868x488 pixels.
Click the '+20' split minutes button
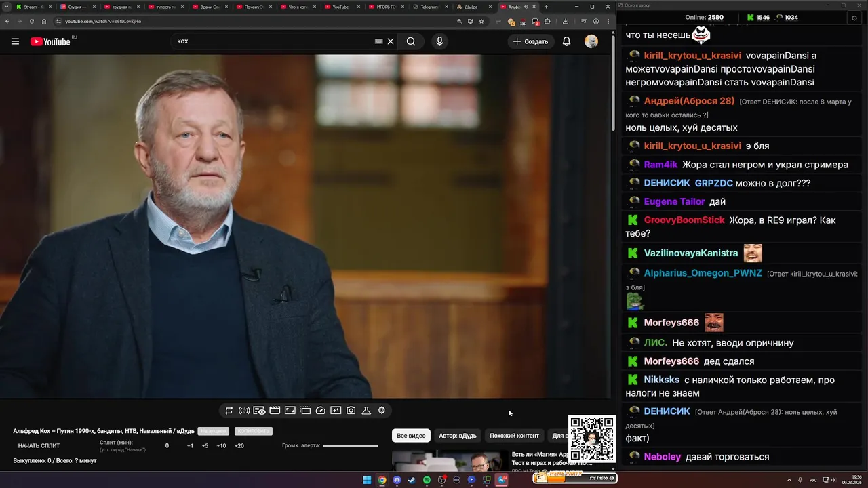[239, 446]
